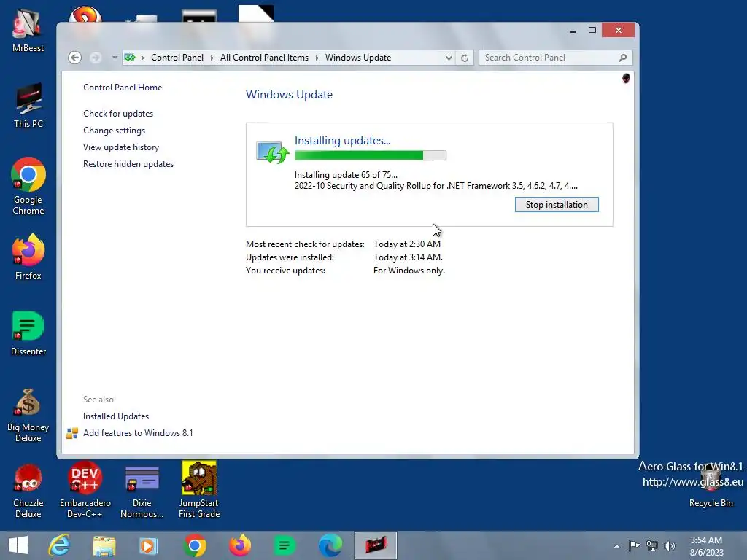
Task: Click the Stop installation button
Action: (x=557, y=205)
